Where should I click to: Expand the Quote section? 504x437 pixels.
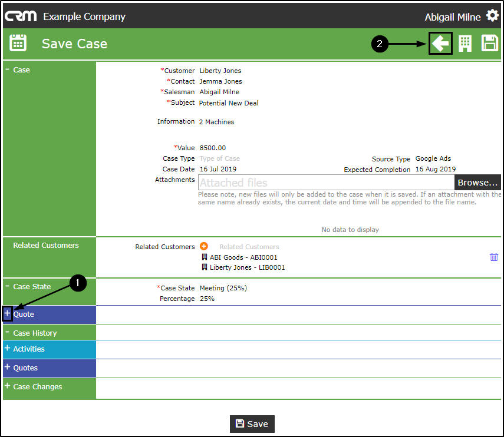[8, 313]
